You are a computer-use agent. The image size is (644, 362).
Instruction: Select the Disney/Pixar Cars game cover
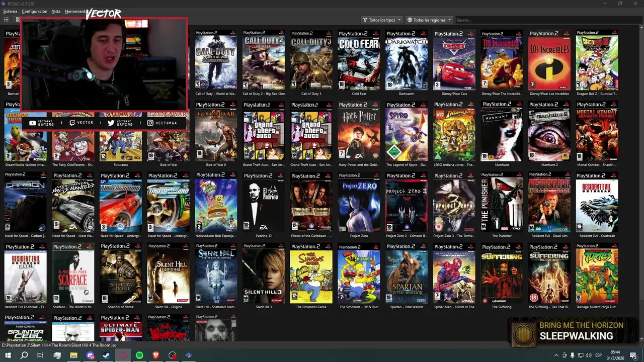[x=454, y=60]
